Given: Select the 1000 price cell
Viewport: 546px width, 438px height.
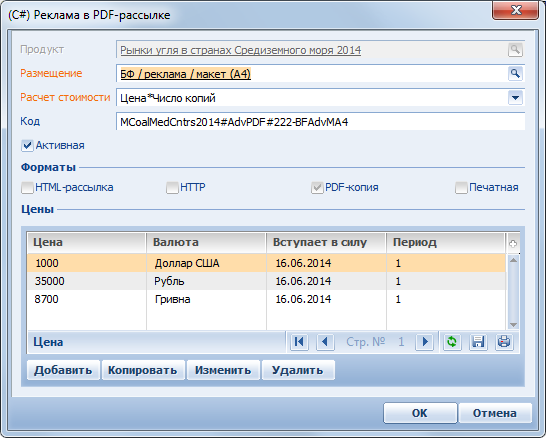Looking at the screenshot, I should coord(87,263).
